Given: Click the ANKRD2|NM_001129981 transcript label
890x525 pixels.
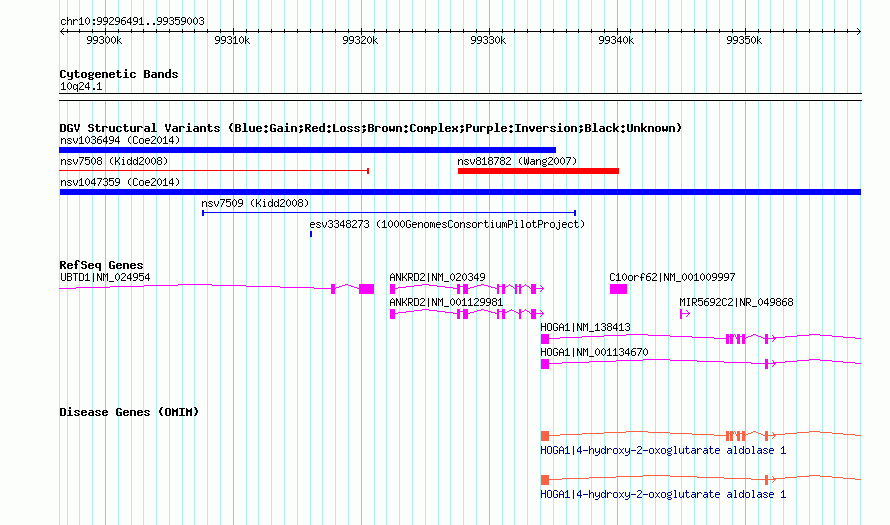Looking at the screenshot, I should pos(446,303).
